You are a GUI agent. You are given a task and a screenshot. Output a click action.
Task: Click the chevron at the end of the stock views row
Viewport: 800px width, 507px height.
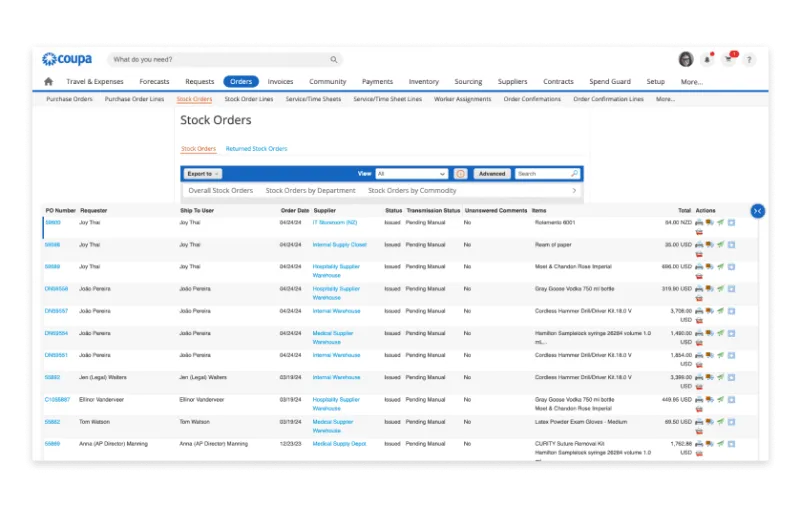tap(574, 190)
